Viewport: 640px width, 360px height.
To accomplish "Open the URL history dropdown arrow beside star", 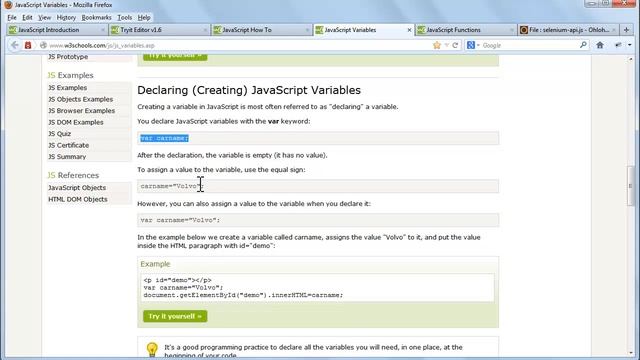I will [x=447, y=45].
